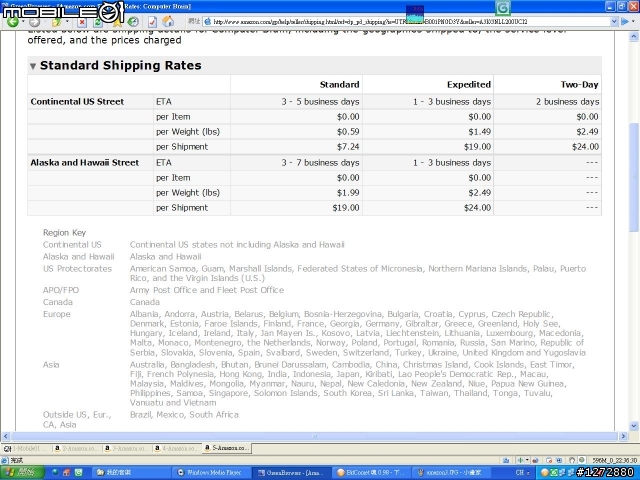Click the $1.99 Alaska per Weight value
Image resolution: width=640 pixels, height=480 pixels.
pyautogui.click(x=348, y=193)
